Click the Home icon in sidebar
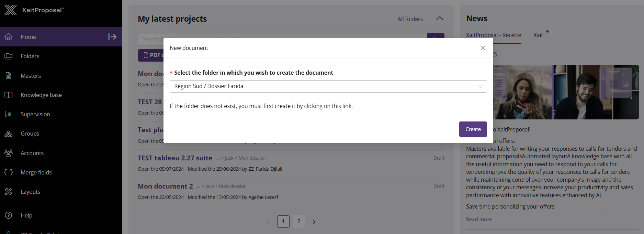The width and height of the screenshot is (644, 234). click(9, 37)
